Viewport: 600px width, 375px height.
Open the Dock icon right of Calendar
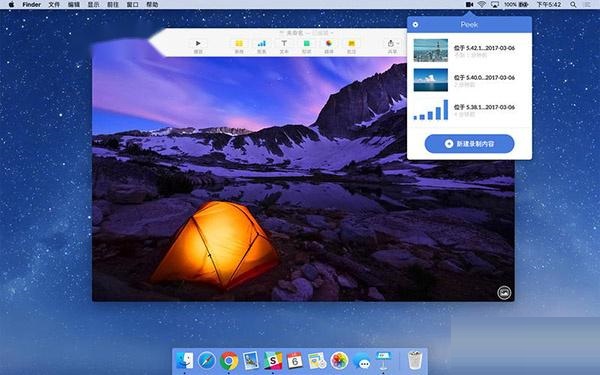click(317, 360)
